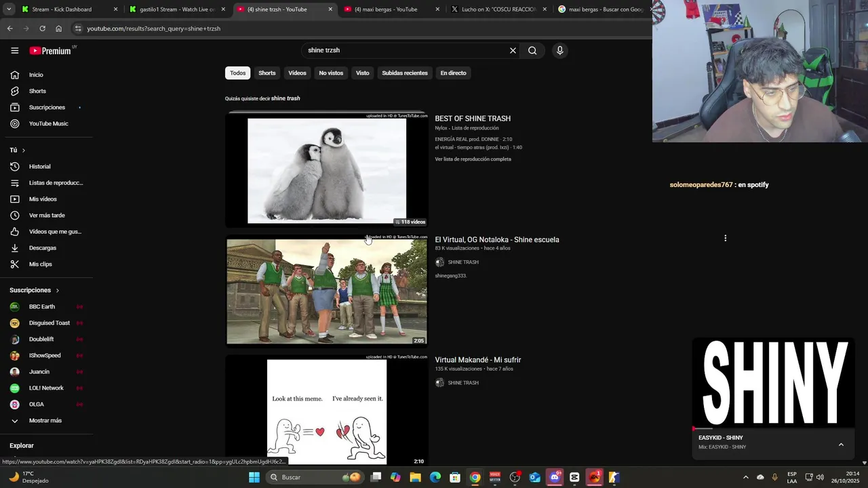Viewport: 868px width, 488px height.
Task: Select the Shorts filter chip
Action: coord(267,73)
